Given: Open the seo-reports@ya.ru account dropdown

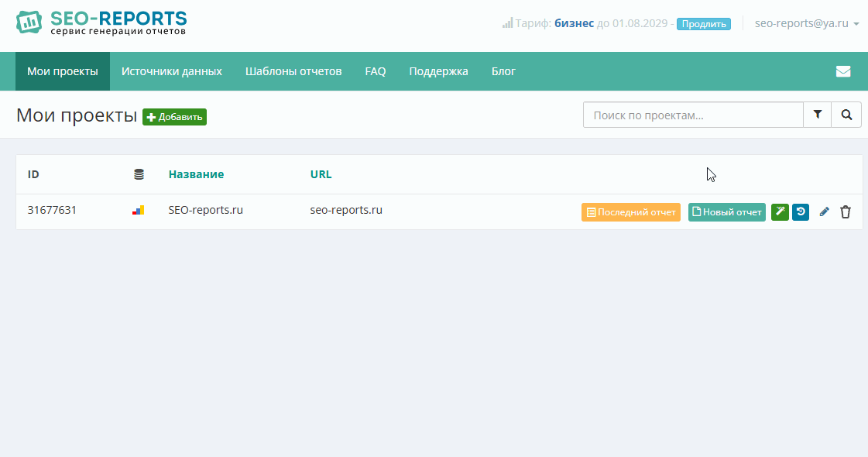Looking at the screenshot, I should 807,23.
